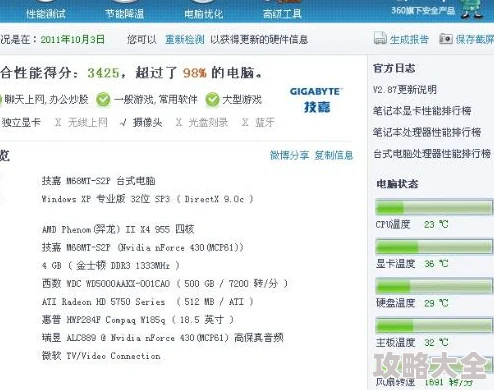This screenshot has height=390, width=494.
Task: Click the date 2011年10月3日
Action: click(x=73, y=40)
